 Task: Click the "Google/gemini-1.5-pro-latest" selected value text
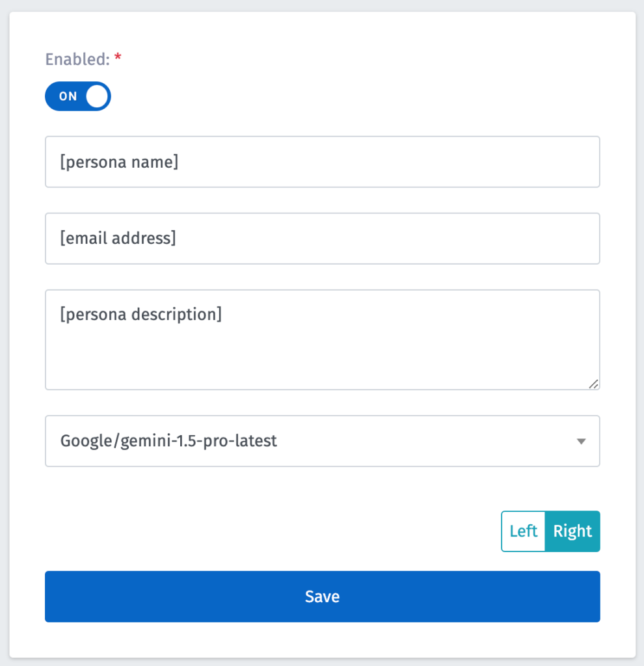tap(168, 441)
